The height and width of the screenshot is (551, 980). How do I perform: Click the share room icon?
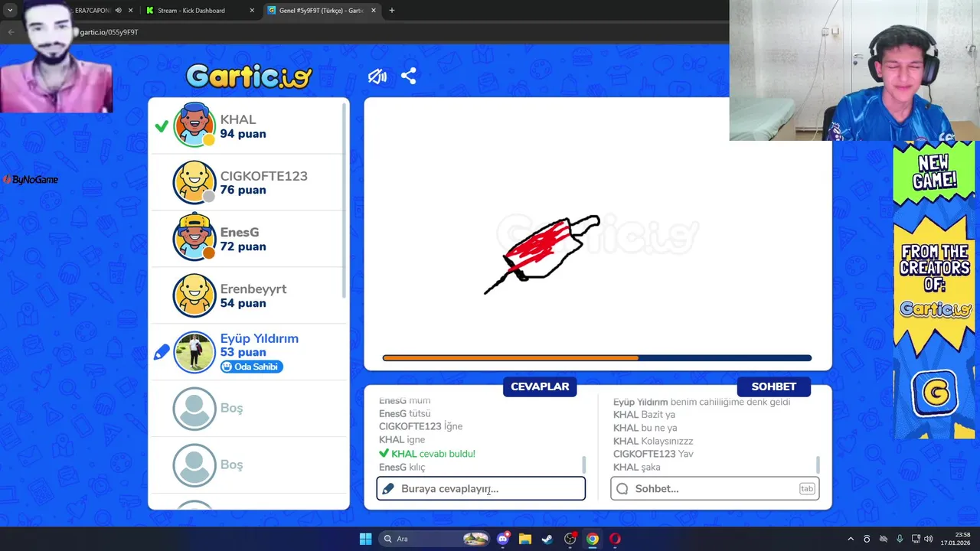tap(408, 77)
